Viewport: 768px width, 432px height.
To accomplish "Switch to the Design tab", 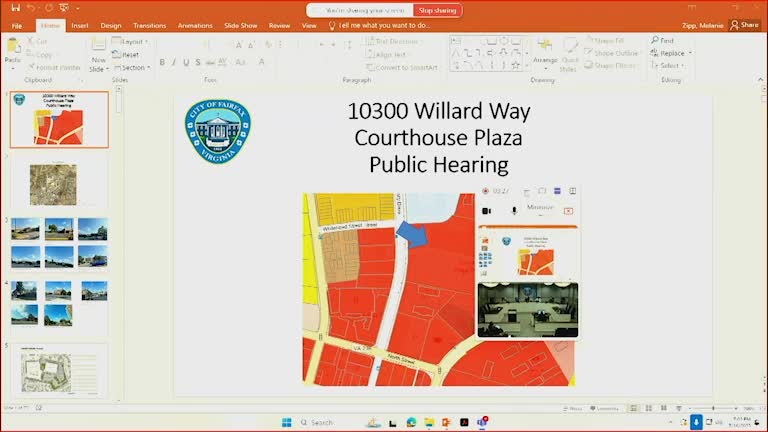I will (x=111, y=25).
